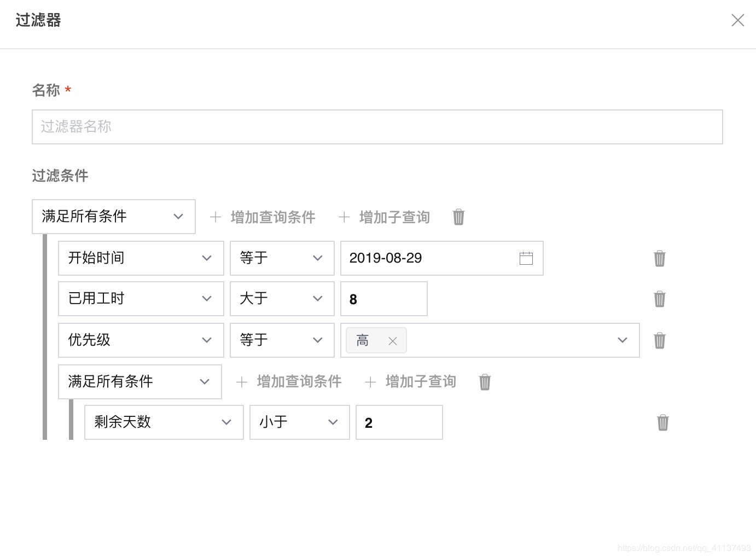The image size is (756, 558).
Task: Close the 过滤器 dialog
Action: click(x=737, y=20)
